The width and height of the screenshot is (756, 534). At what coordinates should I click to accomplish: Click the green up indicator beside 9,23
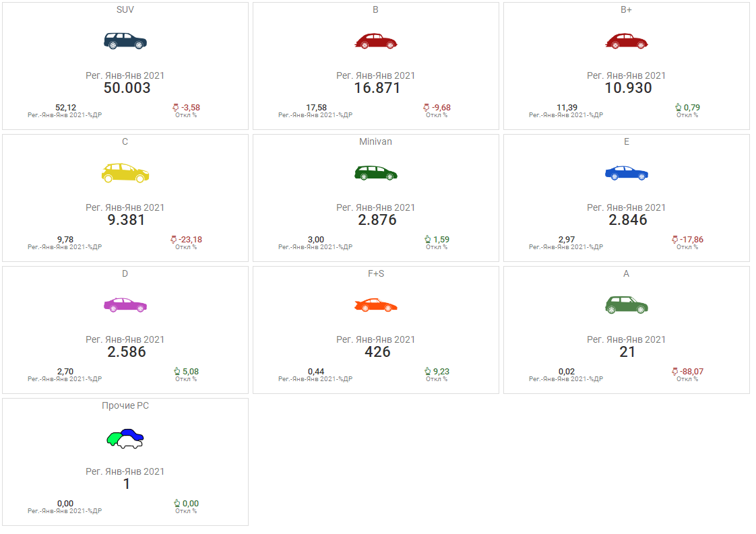pos(427,372)
